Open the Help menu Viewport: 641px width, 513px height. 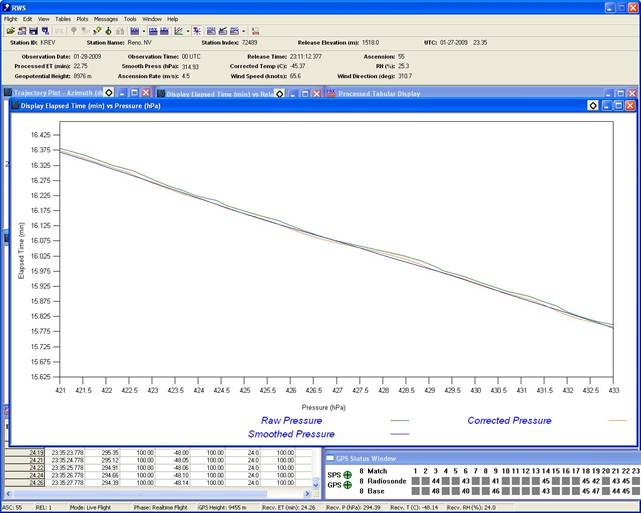173,19
